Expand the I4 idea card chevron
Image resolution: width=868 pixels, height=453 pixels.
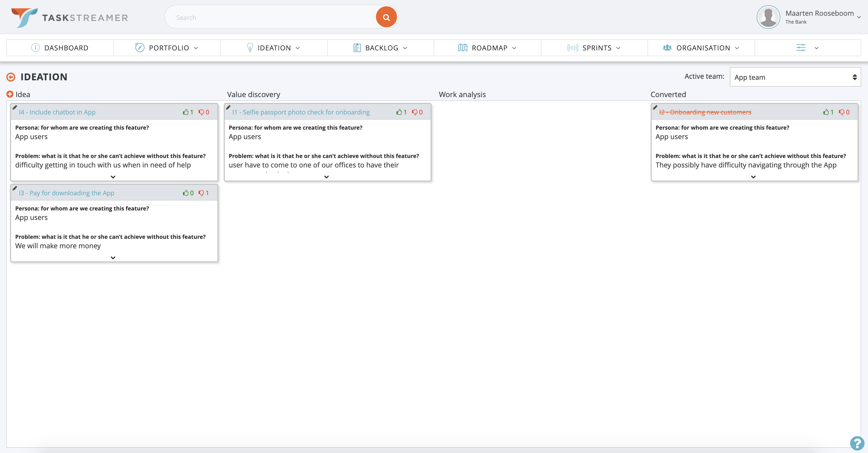[x=113, y=176]
